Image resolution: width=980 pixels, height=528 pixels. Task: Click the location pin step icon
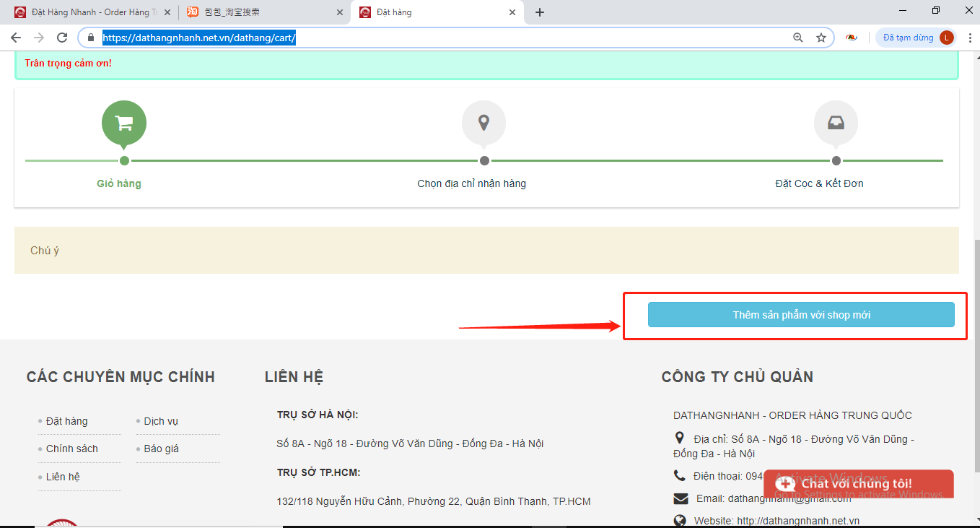(x=484, y=123)
